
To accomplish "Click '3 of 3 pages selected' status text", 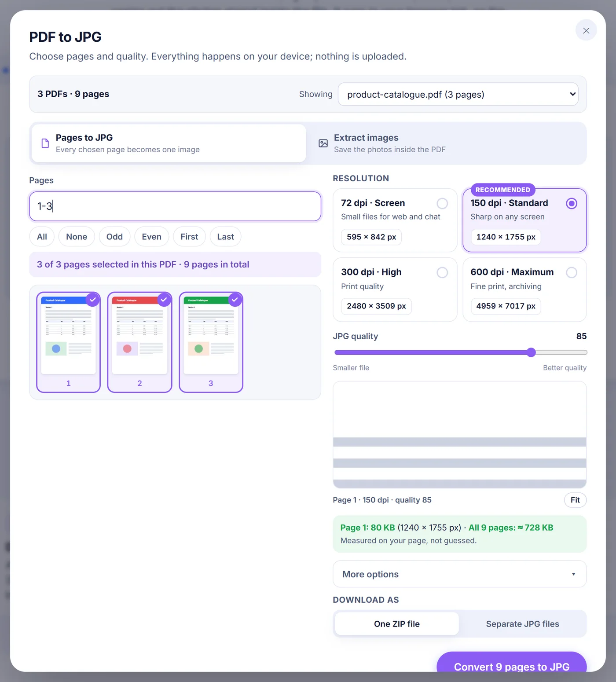I will [143, 264].
